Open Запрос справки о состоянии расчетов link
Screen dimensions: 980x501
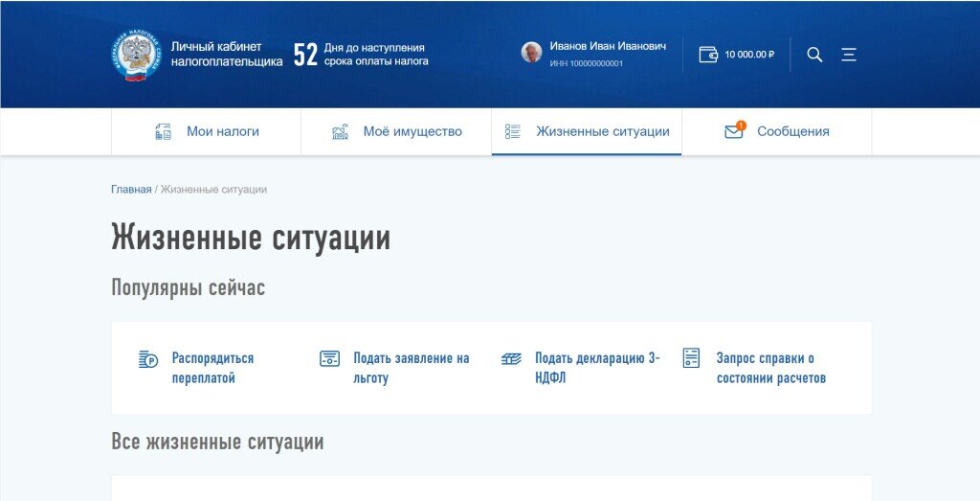coord(771,369)
